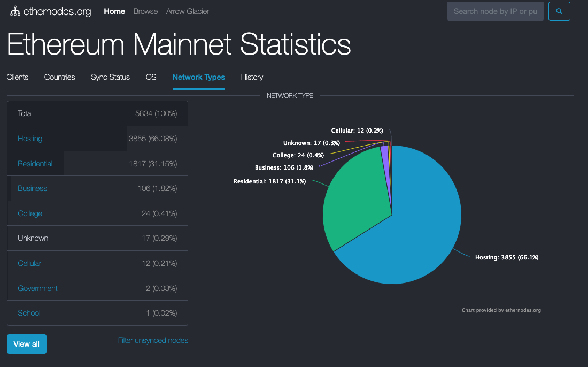Focus the node search input field
Screen dimensions: 588x367
coord(496,11)
